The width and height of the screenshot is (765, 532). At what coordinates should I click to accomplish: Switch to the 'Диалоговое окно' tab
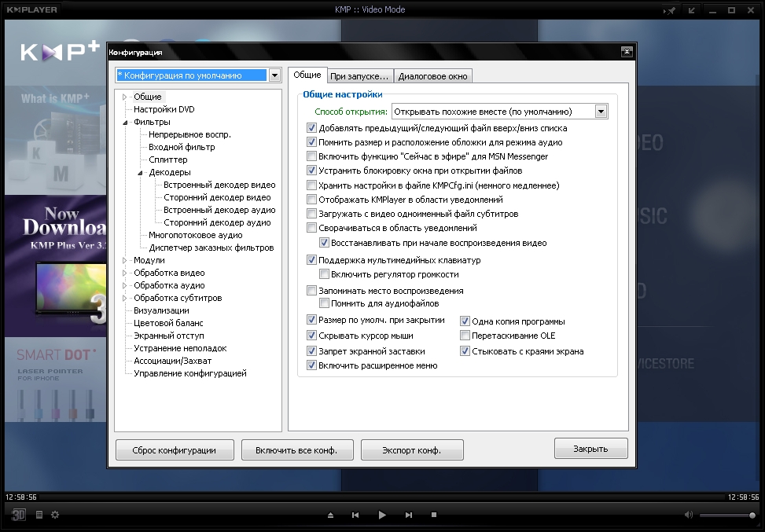432,76
